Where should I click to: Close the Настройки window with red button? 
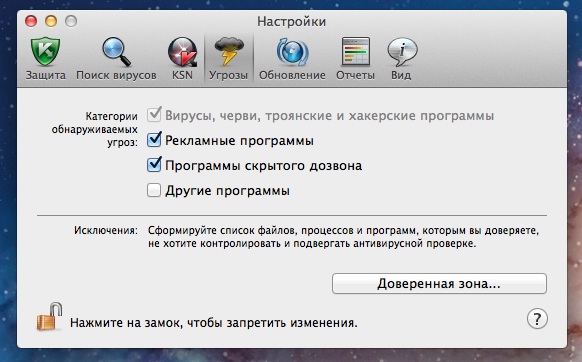[31, 21]
